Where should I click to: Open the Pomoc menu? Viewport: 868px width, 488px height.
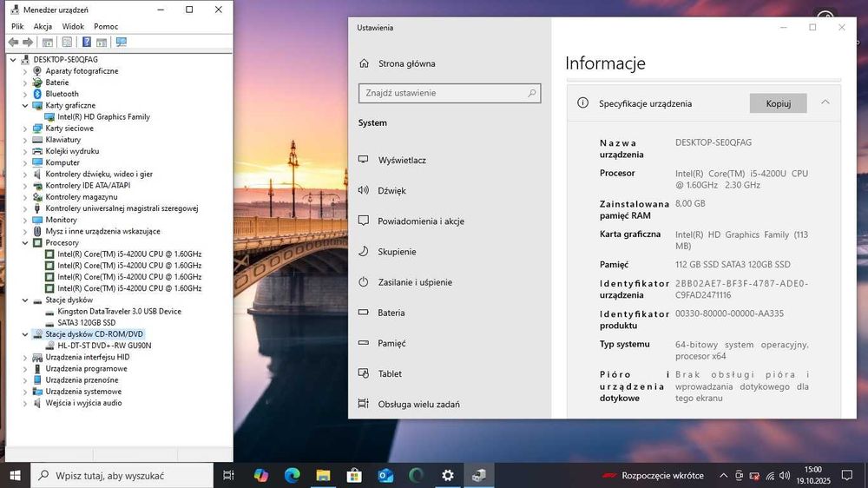[106, 26]
